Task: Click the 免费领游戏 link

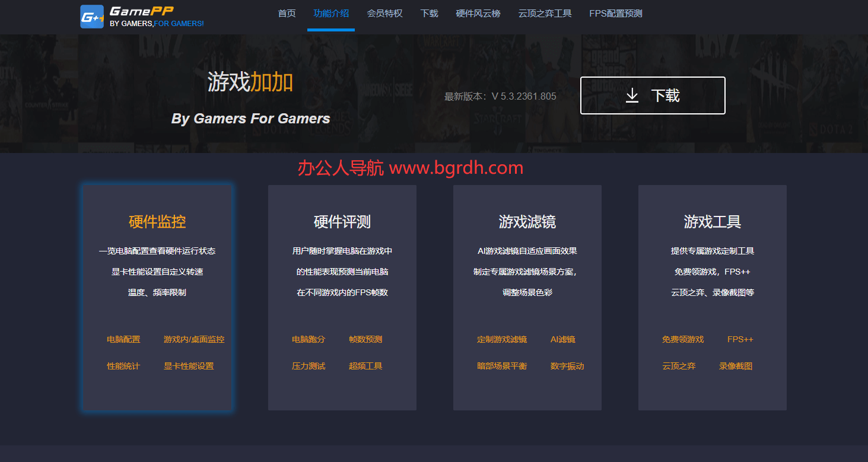Action: [x=682, y=340]
